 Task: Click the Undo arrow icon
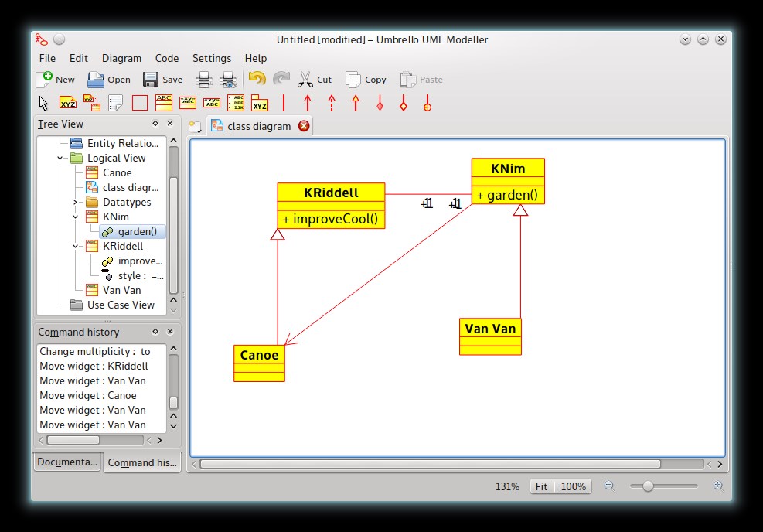point(257,79)
